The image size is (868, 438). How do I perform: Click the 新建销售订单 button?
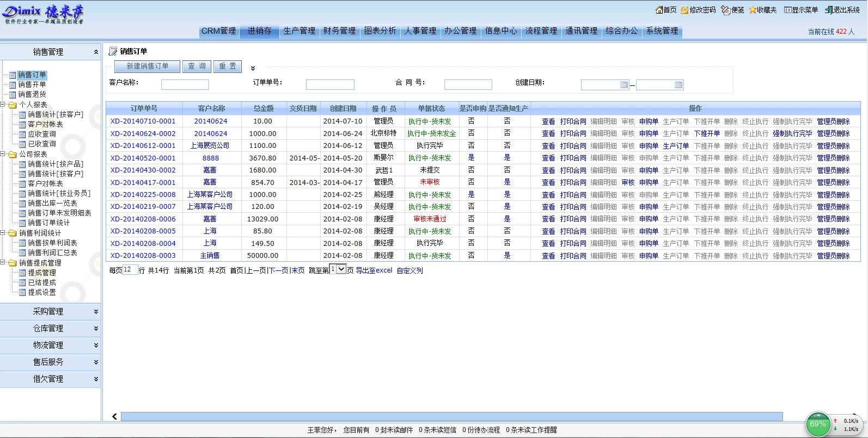[148, 66]
